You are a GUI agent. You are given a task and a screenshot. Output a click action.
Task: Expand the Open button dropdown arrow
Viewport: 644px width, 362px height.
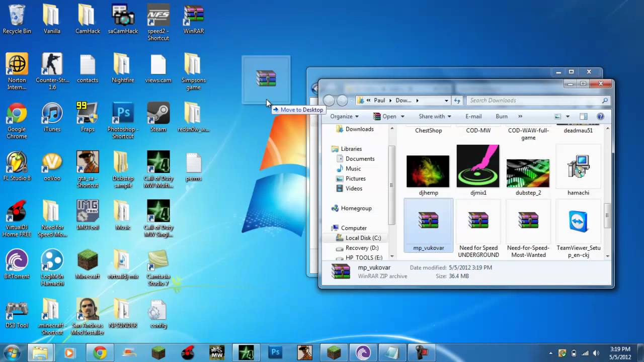(x=403, y=116)
